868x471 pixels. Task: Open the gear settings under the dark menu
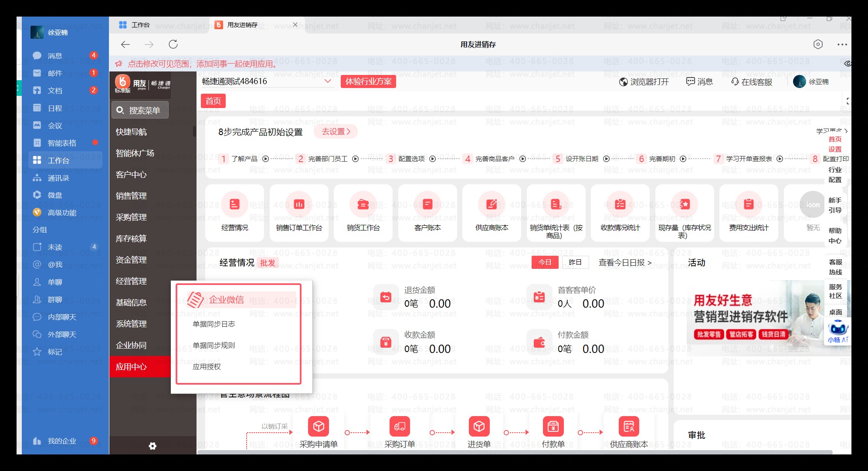[153, 446]
